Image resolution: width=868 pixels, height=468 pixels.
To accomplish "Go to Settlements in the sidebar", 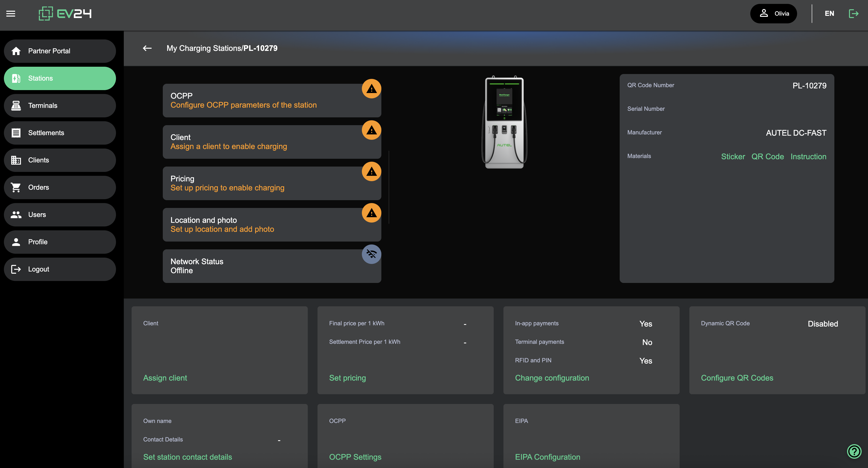I will click(60, 133).
